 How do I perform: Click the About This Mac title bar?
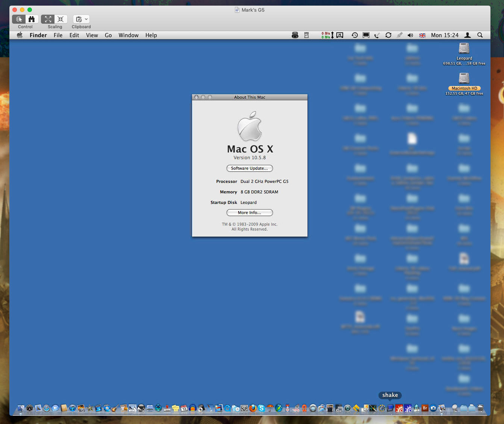click(250, 97)
